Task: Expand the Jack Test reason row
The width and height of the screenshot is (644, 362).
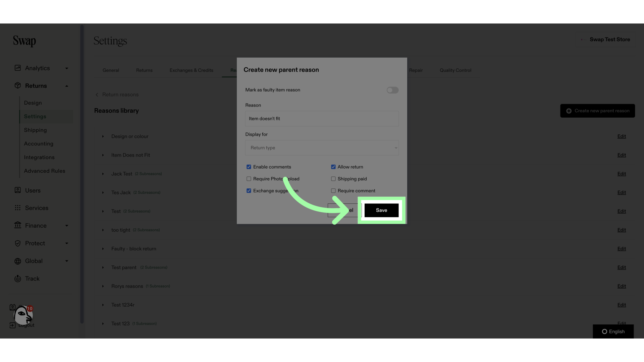Action: pos(103,174)
